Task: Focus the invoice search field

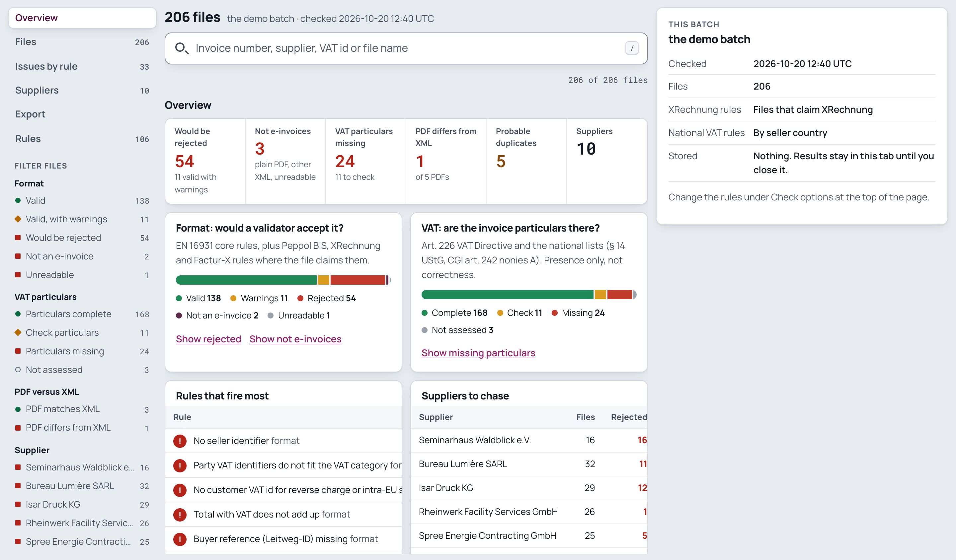Action: pyautogui.click(x=406, y=48)
